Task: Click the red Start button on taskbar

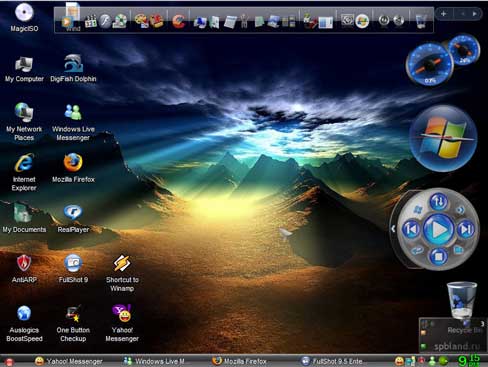Action: pyautogui.click(x=9, y=362)
